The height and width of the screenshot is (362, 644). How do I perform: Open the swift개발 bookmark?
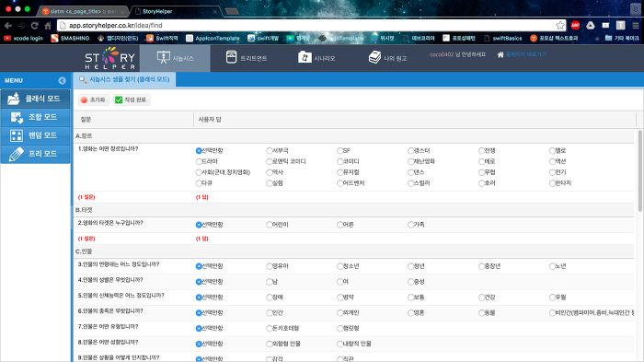pos(263,39)
